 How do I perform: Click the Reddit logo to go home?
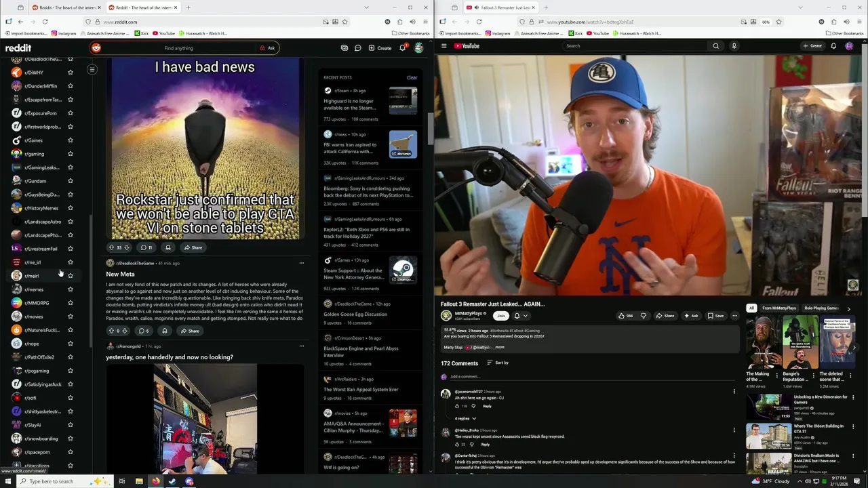point(18,48)
